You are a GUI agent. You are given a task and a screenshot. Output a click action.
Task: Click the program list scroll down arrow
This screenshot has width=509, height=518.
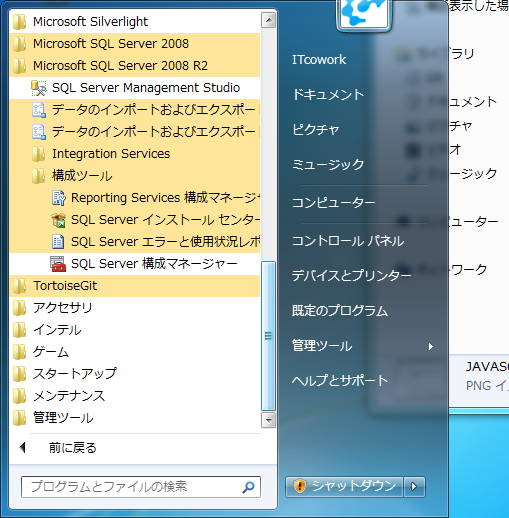(268, 420)
